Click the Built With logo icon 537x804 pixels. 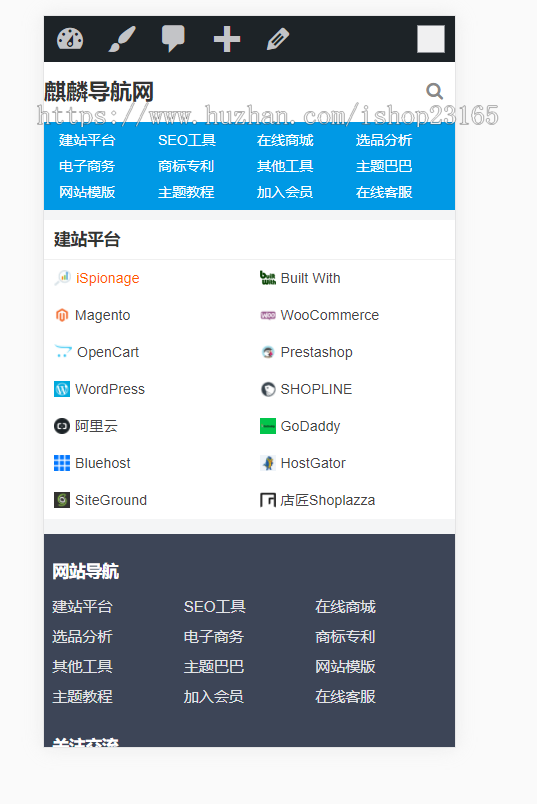(x=268, y=278)
